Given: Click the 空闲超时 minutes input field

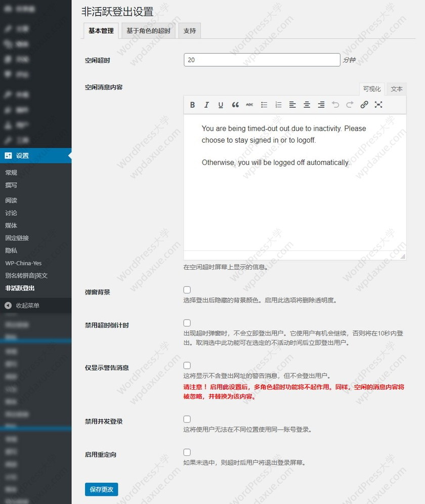Looking at the screenshot, I should [262, 60].
